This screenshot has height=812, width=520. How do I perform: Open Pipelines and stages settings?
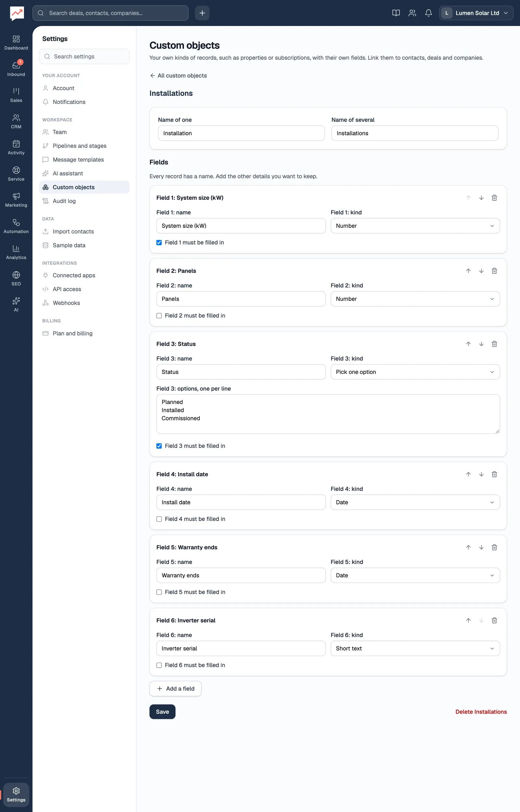[84, 146]
